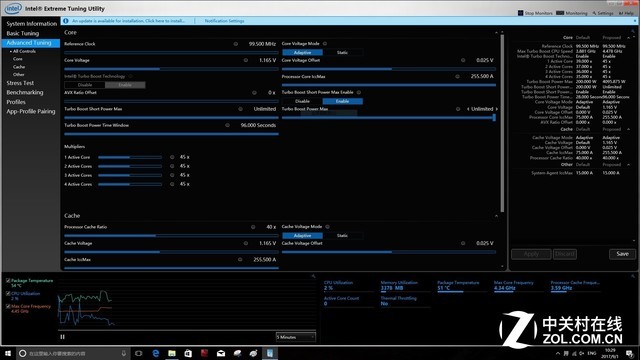Click info icon beside 1 Active Core
Image resolution: width=640 pixels, height=360 pixels.
[x=172, y=157]
